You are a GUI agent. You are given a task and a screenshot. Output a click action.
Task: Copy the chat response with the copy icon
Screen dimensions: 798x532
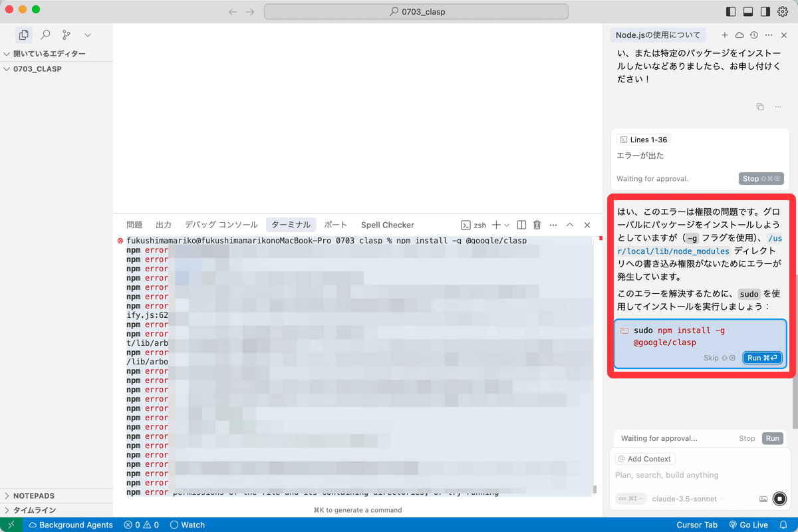coord(759,106)
